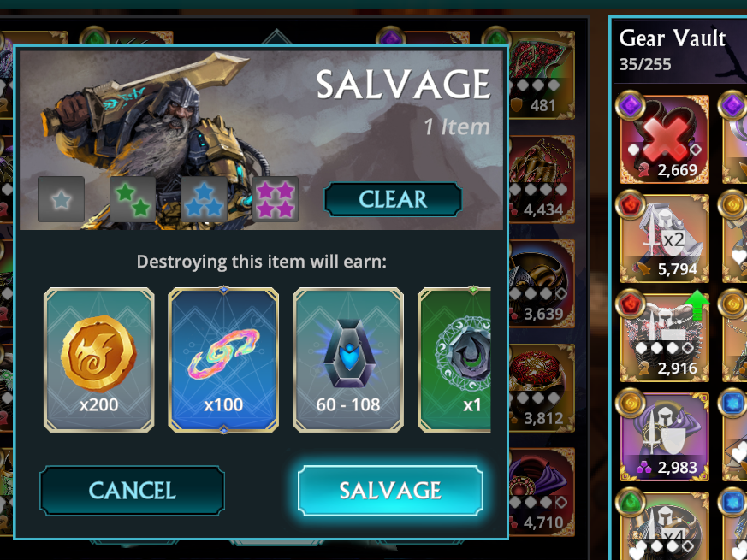Select the rainbow ribbon x100 reward card
Image resolution: width=747 pixels, height=560 pixels.
[223, 360]
